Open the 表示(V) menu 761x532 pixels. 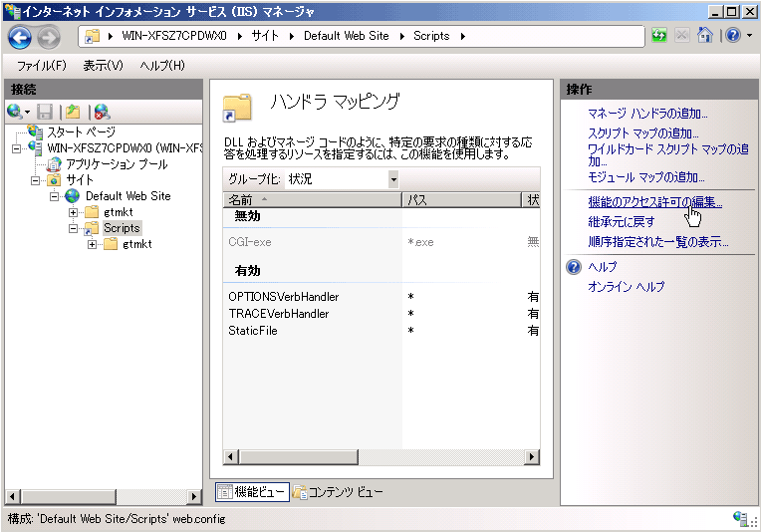103,66
